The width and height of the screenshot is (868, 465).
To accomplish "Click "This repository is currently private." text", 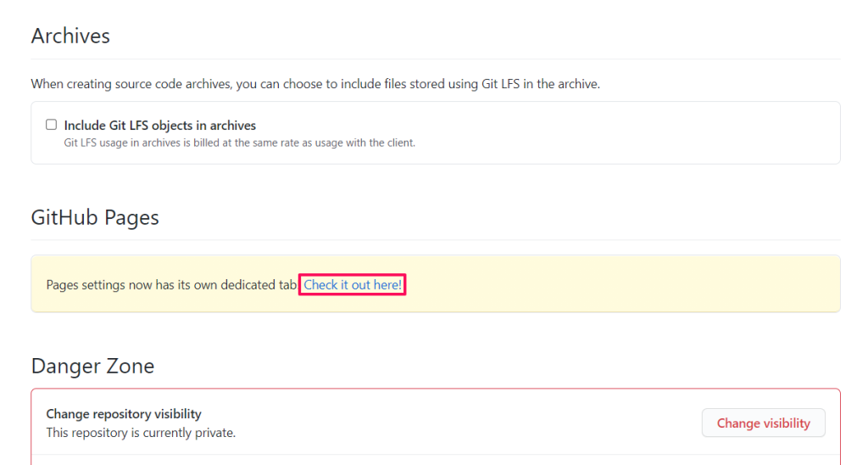I will coord(141,433).
